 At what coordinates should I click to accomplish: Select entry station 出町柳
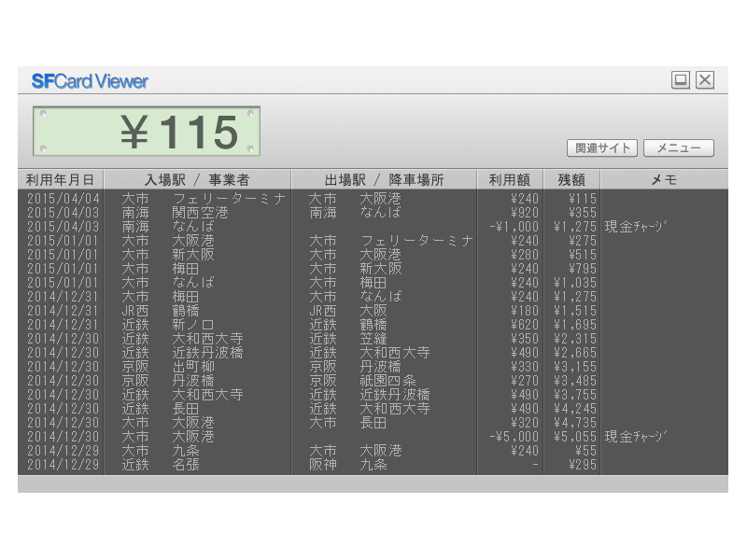[193, 367]
